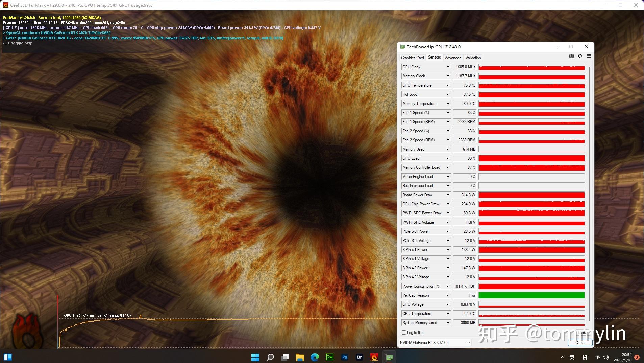Switch to the Advanced tab
Viewport: 644px width, 363px height.
(453, 58)
